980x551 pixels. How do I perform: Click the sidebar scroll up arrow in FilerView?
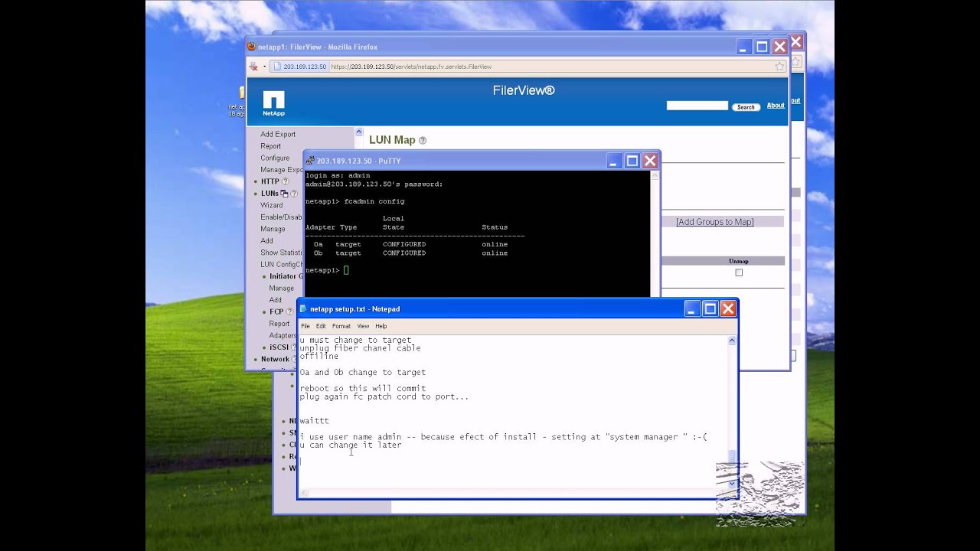coord(358,133)
